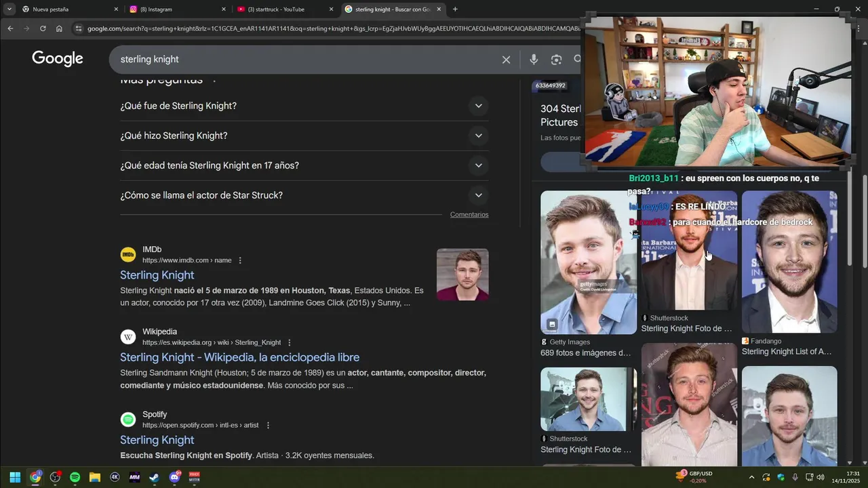Clear the search box with the X
Image resolution: width=868 pixels, height=488 pixels.
click(506, 60)
